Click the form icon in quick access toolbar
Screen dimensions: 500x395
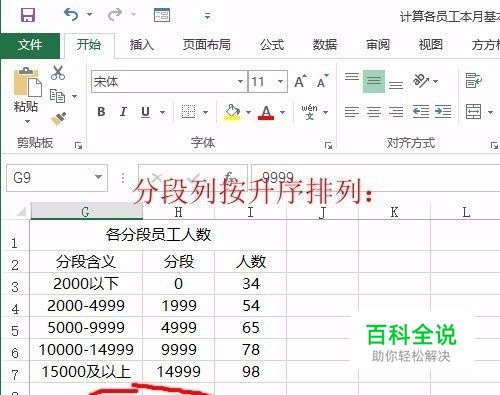pyautogui.click(x=162, y=15)
